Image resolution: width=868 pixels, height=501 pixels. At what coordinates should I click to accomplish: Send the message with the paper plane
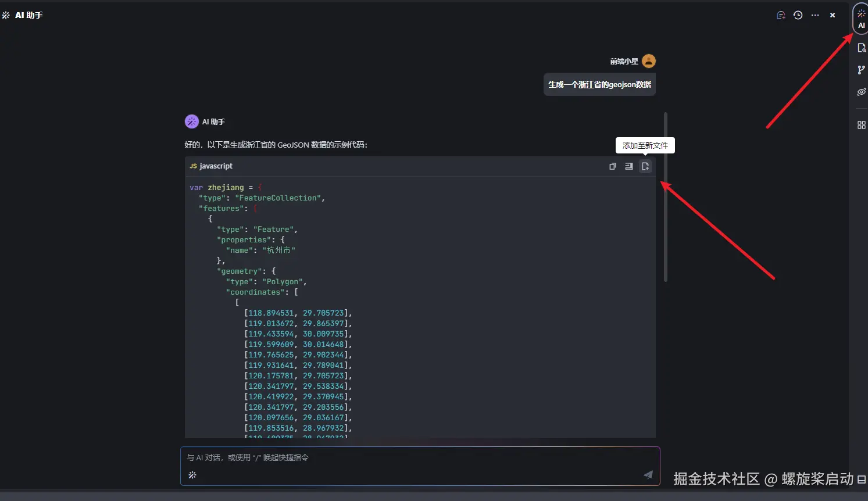click(x=648, y=475)
